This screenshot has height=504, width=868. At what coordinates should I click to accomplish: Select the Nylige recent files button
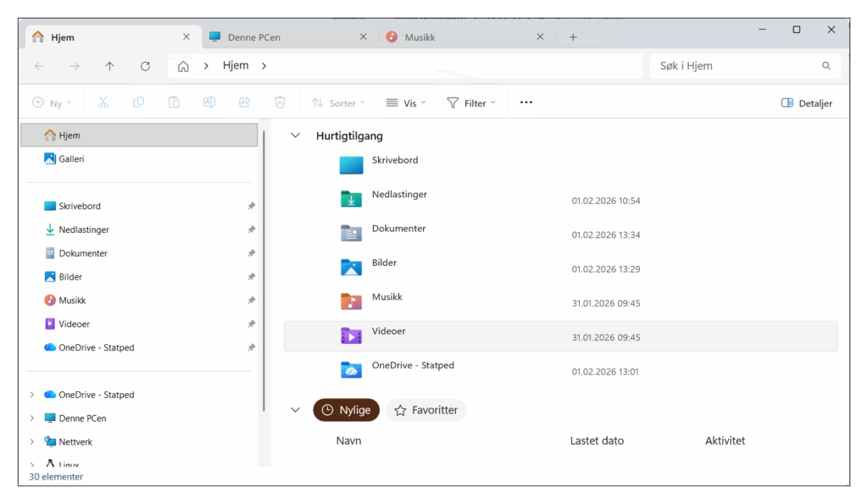tap(347, 410)
